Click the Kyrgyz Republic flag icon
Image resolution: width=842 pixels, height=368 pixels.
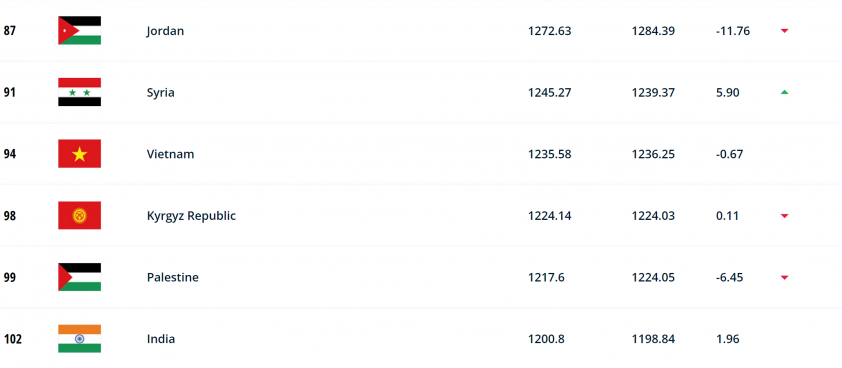tap(79, 216)
